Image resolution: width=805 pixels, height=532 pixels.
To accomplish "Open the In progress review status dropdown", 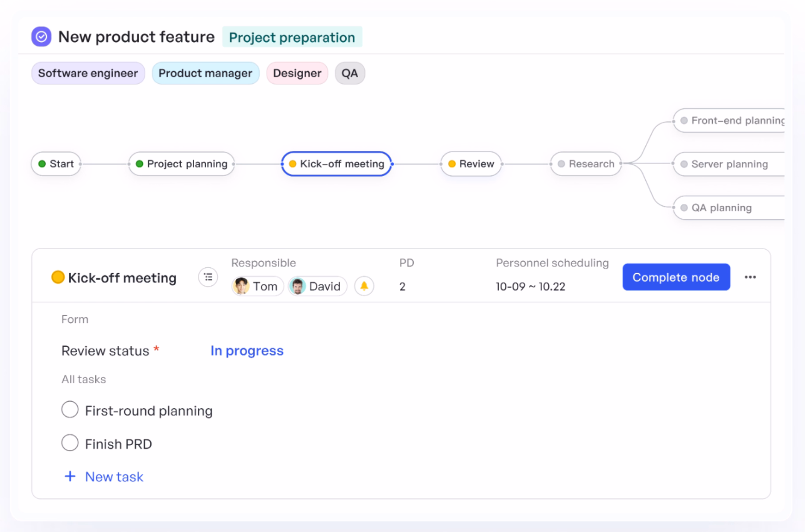I will coord(247,351).
